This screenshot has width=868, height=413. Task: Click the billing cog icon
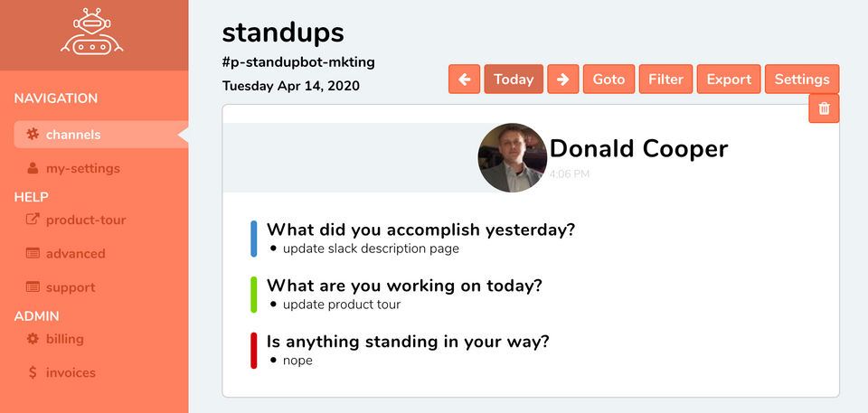click(33, 339)
